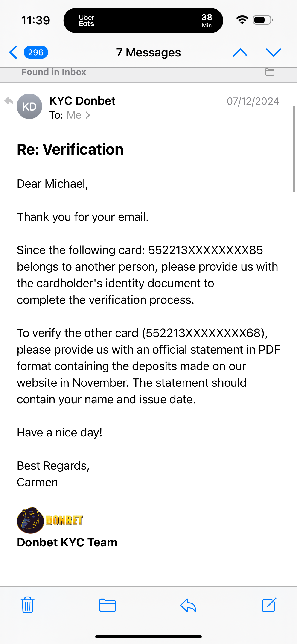Tap the home indicator bar
This screenshot has width=297, height=644.
(x=148, y=636)
